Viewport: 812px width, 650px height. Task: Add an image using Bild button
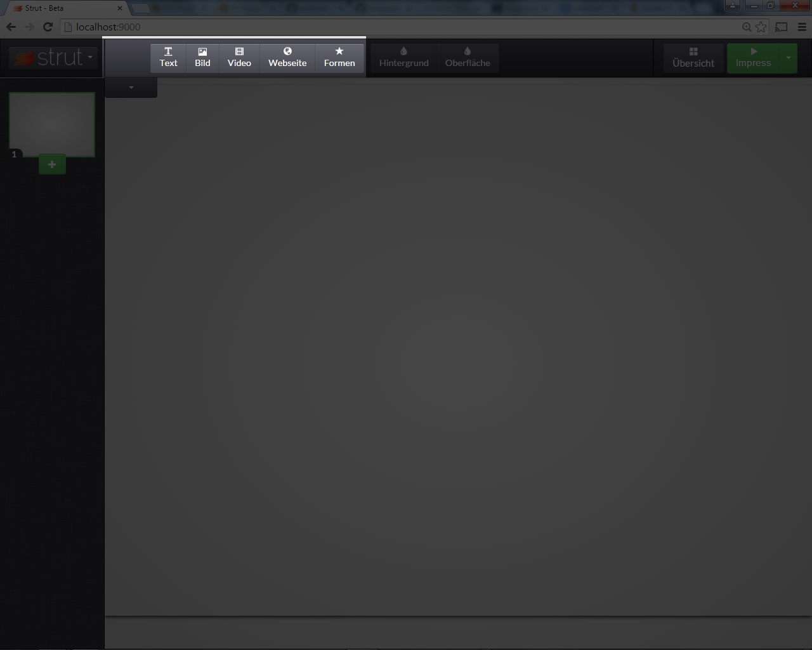point(202,57)
